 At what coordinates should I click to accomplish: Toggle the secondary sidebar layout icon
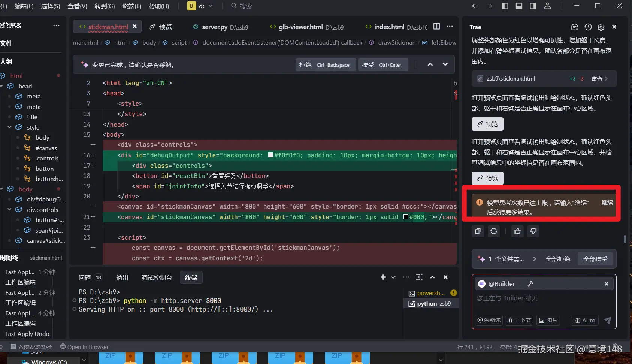coord(533,6)
